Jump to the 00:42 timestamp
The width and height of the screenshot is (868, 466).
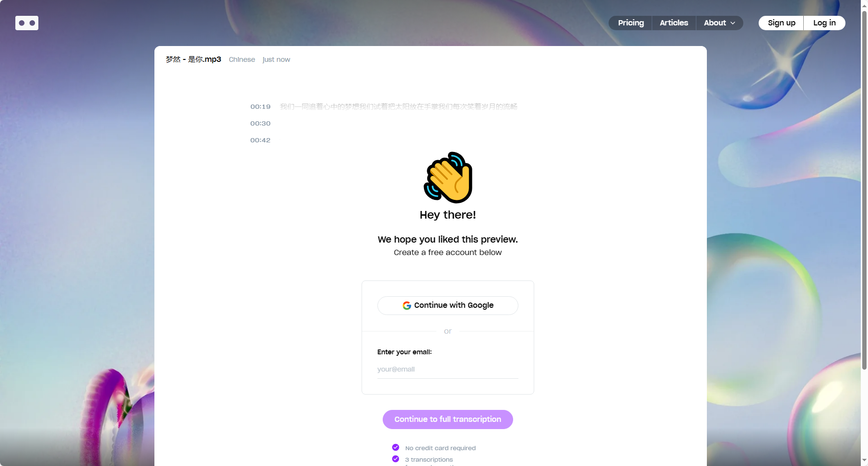(260, 140)
